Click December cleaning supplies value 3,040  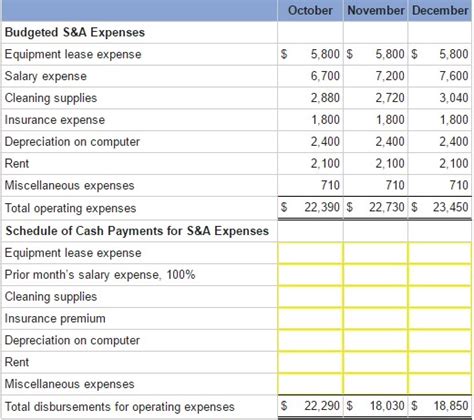click(454, 98)
